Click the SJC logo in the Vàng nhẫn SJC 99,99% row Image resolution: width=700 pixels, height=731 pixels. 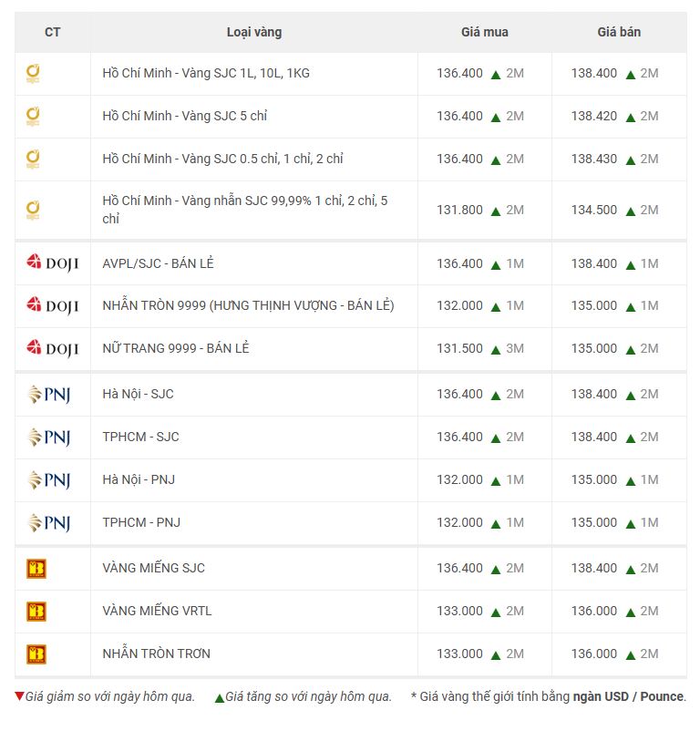pos(33,210)
